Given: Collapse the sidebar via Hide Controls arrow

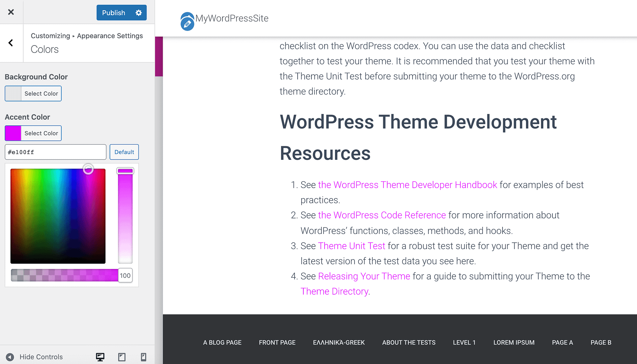Looking at the screenshot, I should coord(10,357).
